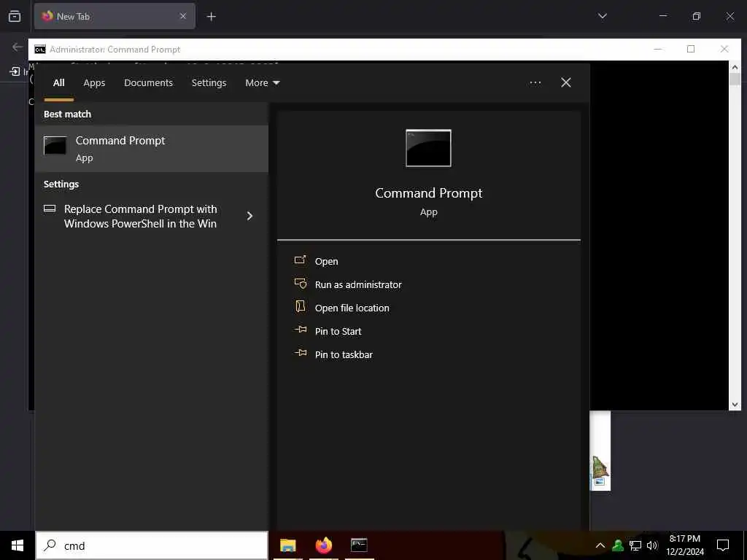The height and width of the screenshot is (560, 747).
Task: Click the Open file location folder icon
Action: coord(300,306)
